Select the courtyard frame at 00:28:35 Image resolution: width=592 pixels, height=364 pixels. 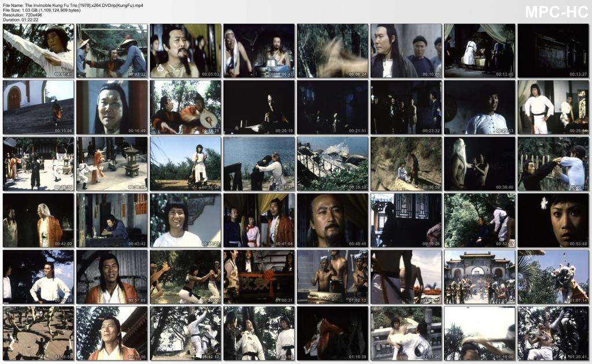[x=39, y=164]
